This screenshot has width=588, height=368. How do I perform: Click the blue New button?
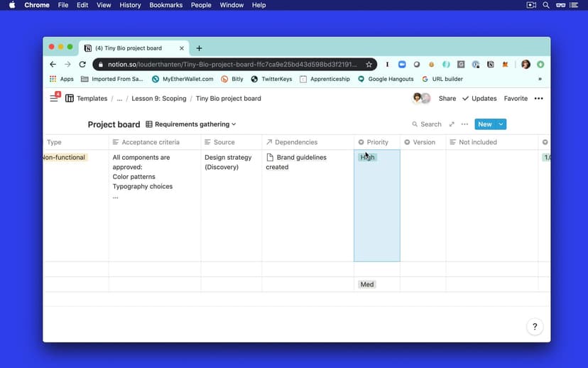pyautogui.click(x=484, y=124)
